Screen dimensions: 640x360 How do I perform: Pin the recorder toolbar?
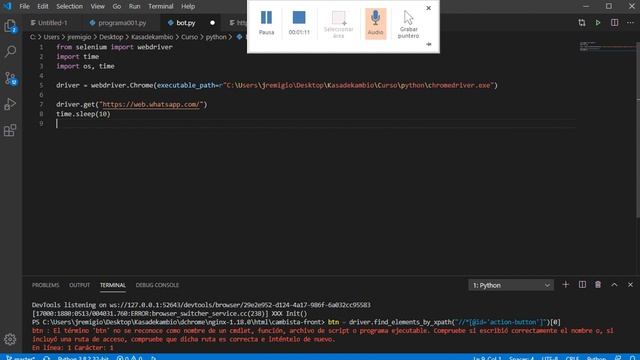pyautogui.click(x=429, y=44)
